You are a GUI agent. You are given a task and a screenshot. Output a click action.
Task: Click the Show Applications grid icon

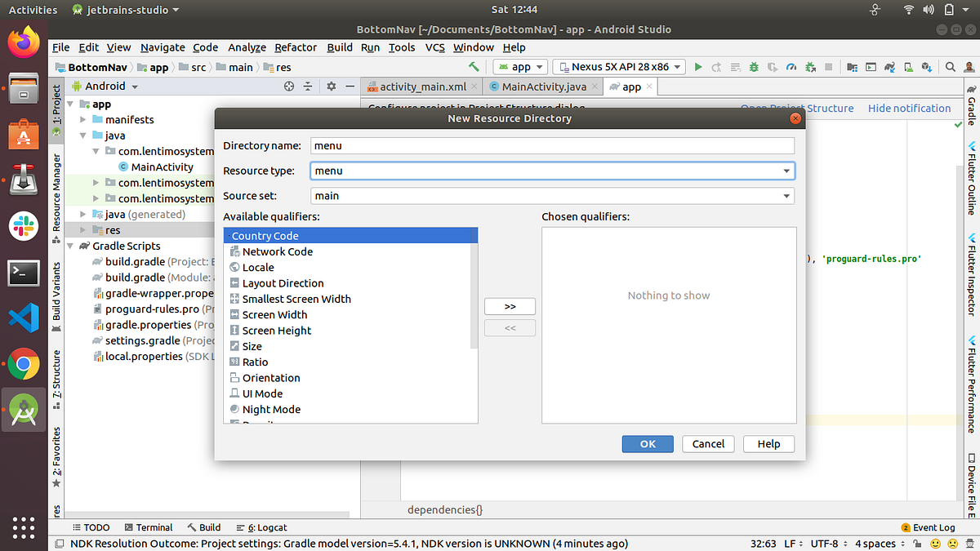[24, 527]
